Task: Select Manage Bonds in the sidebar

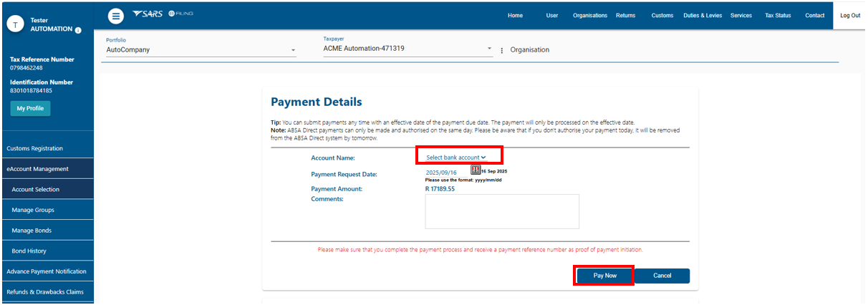Action: (33, 231)
